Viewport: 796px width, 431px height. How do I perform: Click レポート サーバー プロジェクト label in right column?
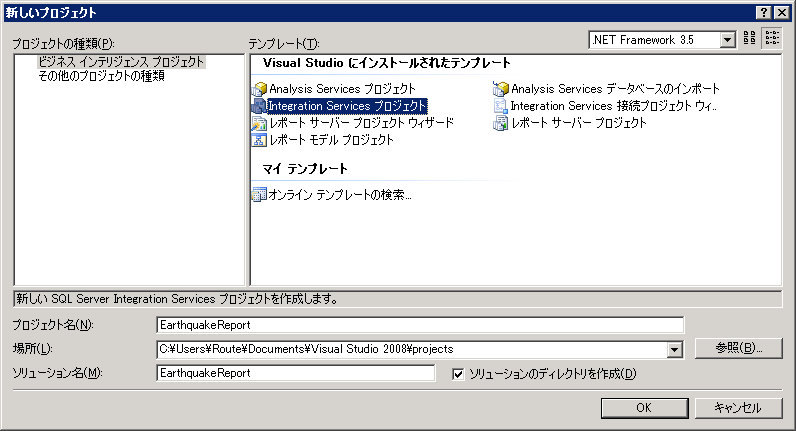579,123
